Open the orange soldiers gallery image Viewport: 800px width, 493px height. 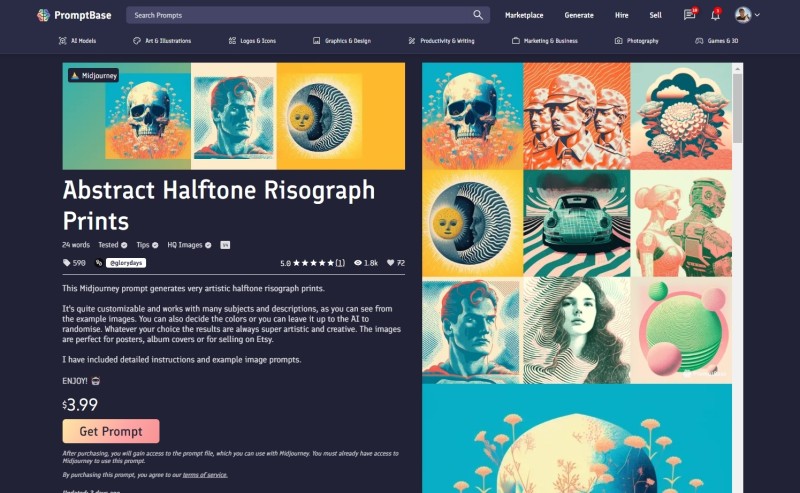tap(577, 116)
